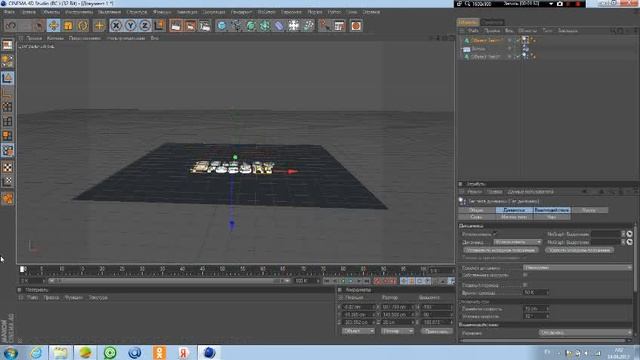Open Internet Explorer from the taskbar
Screen dimensions: 640x360
[36, 352]
